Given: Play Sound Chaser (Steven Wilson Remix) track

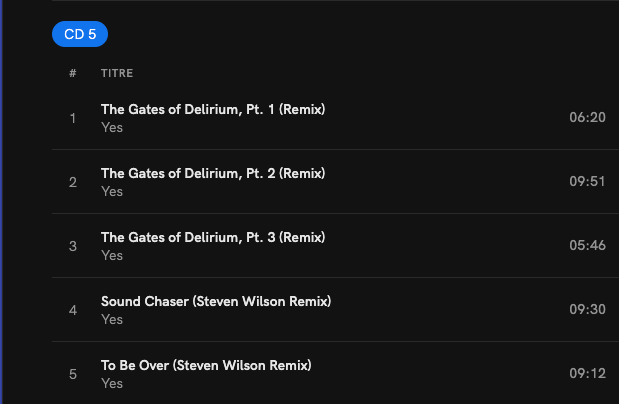Looking at the screenshot, I should pos(216,301).
